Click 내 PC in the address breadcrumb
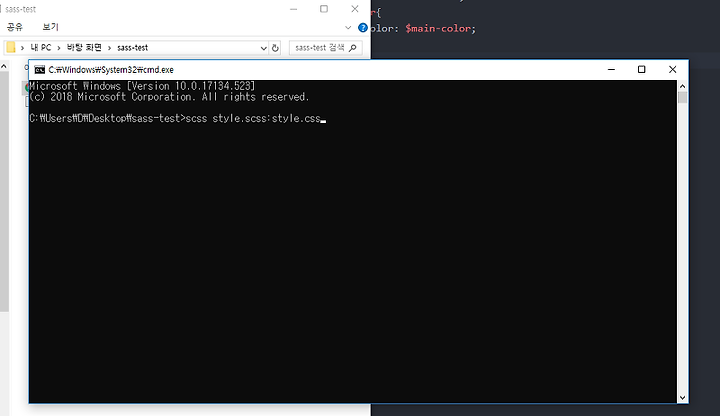 point(41,47)
